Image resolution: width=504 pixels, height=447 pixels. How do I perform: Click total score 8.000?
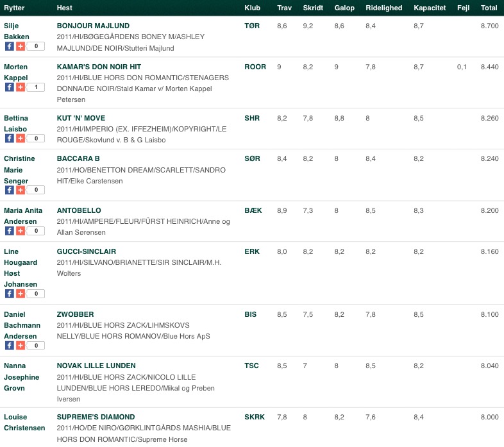489,417
